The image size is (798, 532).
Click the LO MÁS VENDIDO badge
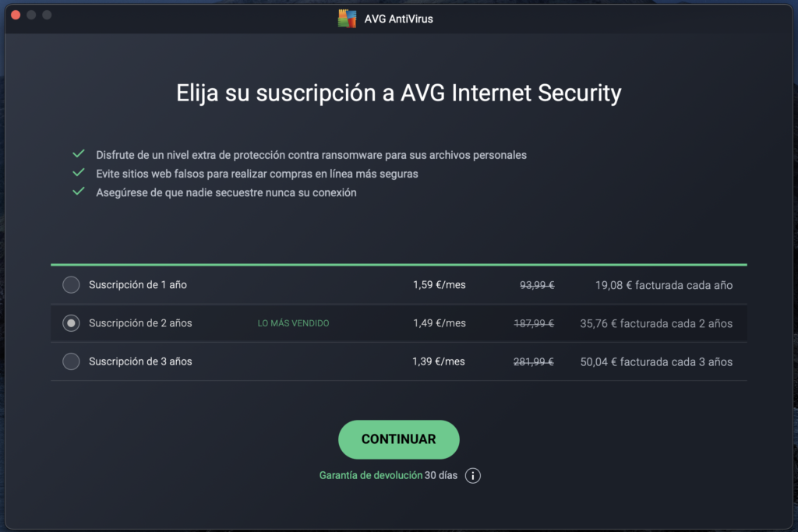(x=293, y=323)
